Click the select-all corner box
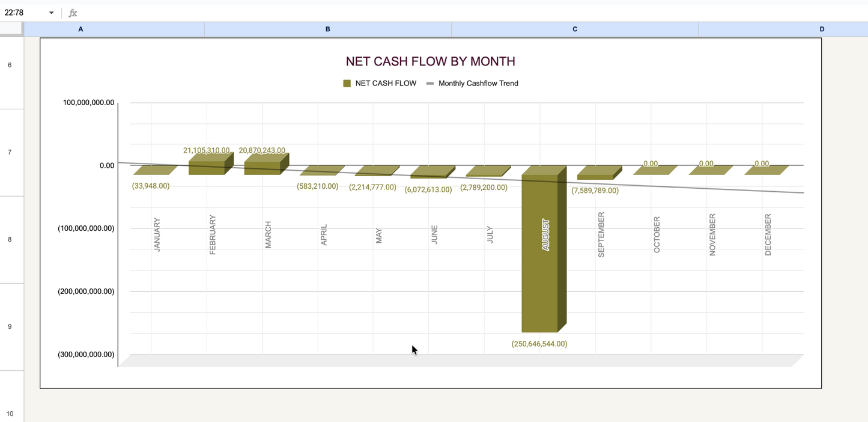 click(x=11, y=29)
